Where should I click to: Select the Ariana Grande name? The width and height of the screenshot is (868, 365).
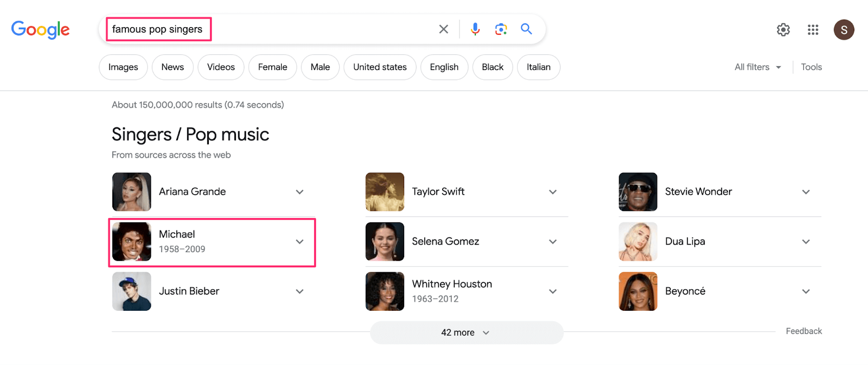tap(192, 191)
